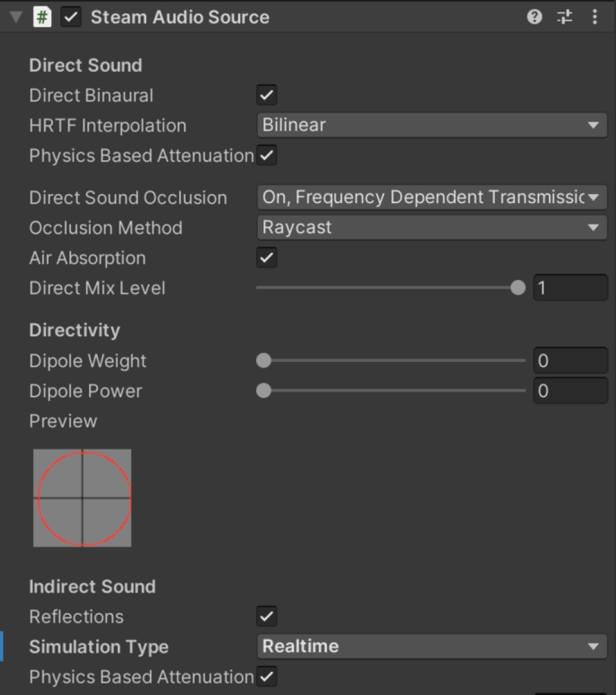Image resolution: width=616 pixels, height=695 pixels.
Task: Open the Steam Audio Source options menu
Action: 595,17
